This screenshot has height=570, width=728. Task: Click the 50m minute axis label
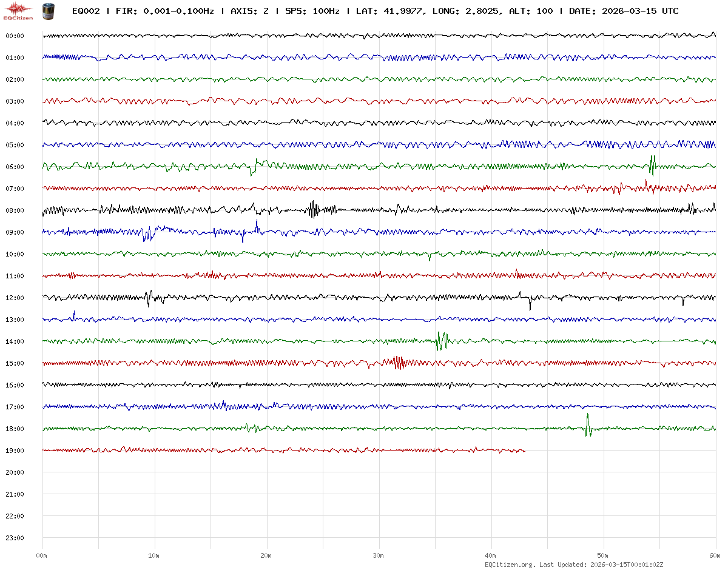[x=603, y=555]
